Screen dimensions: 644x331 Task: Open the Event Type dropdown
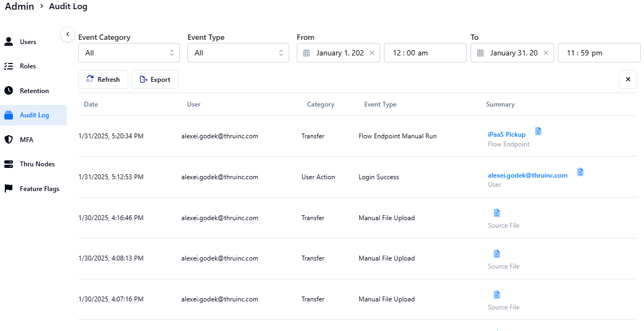coord(238,53)
